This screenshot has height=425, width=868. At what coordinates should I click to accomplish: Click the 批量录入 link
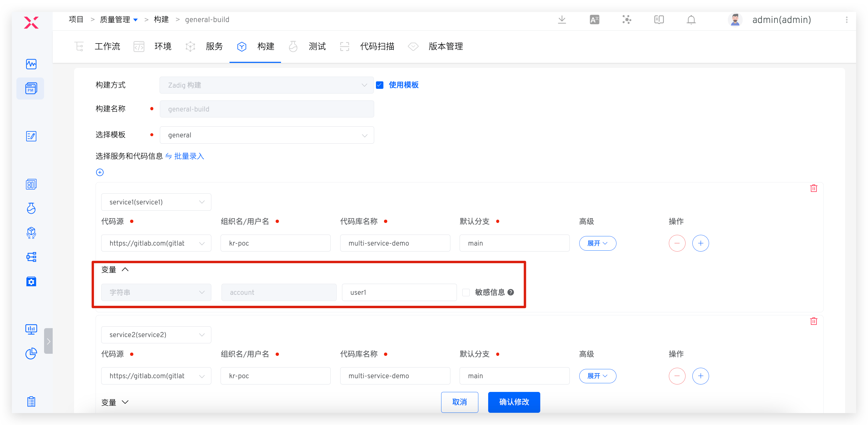189,156
